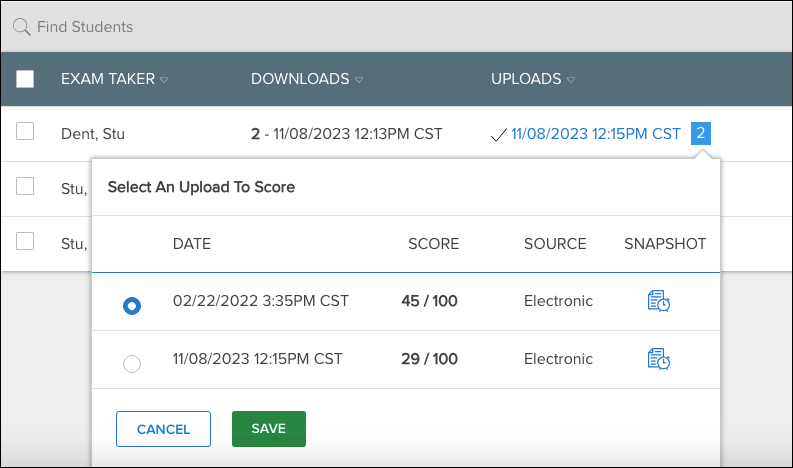Screen dimensions: 793x468
Task: Click the 45 / 100 score entry
Action: click(x=429, y=301)
